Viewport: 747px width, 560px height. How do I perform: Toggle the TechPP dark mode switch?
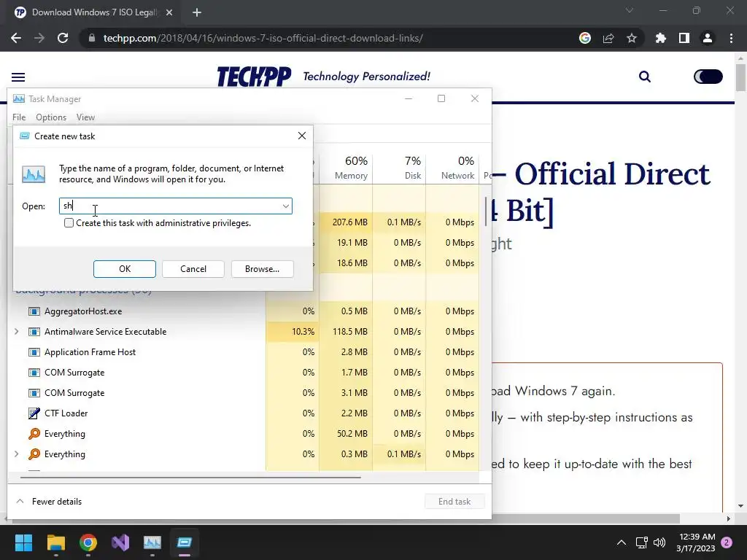click(x=708, y=77)
